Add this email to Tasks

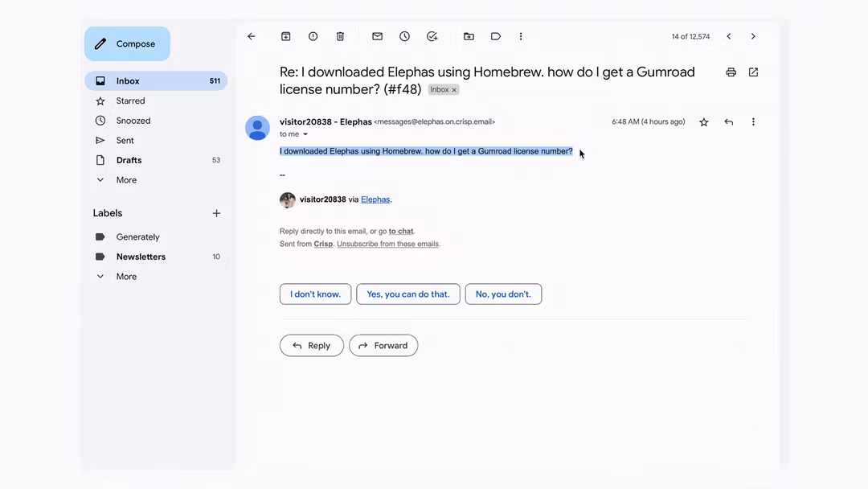(x=432, y=36)
